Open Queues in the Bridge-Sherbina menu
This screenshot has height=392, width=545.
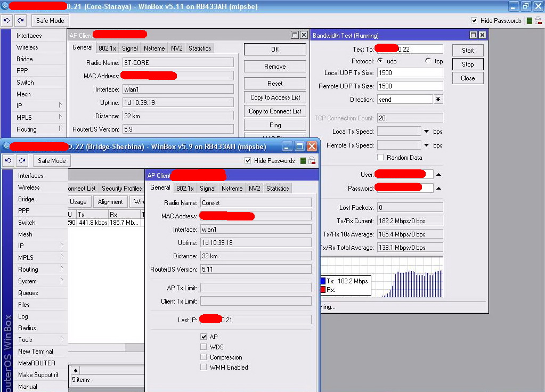point(28,293)
